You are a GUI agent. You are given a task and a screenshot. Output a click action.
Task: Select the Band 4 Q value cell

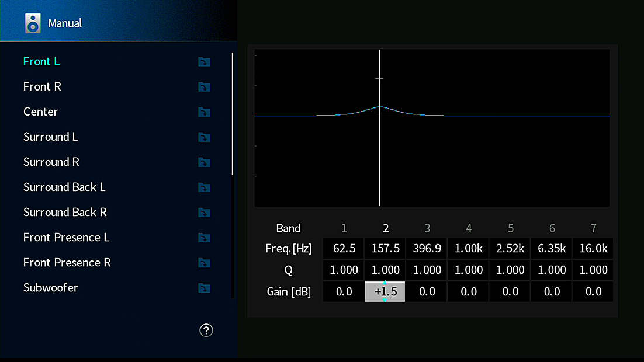pos(469,270)
